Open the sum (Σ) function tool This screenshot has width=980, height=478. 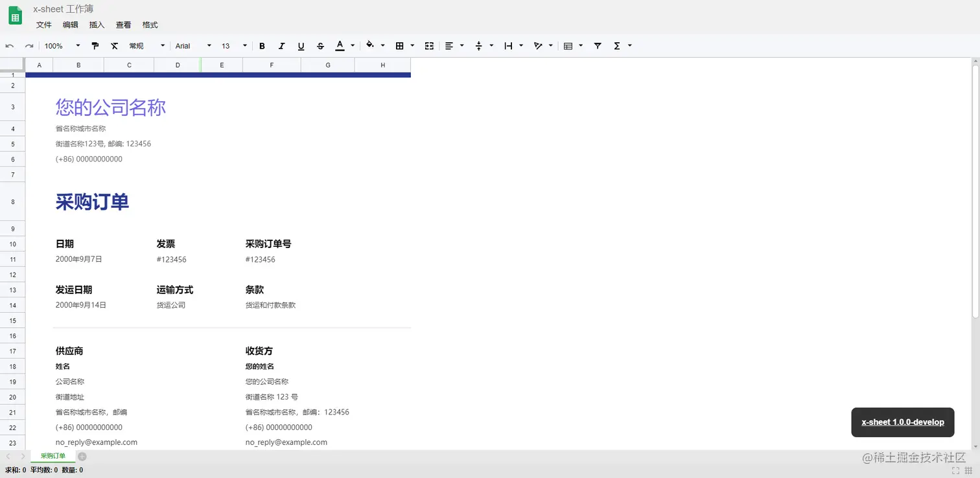tap(618, 45)
